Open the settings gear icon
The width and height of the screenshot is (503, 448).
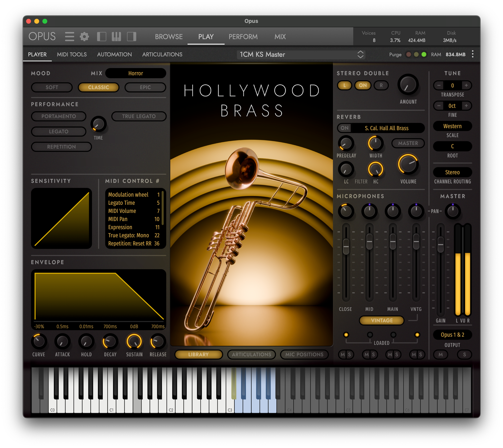84,37
